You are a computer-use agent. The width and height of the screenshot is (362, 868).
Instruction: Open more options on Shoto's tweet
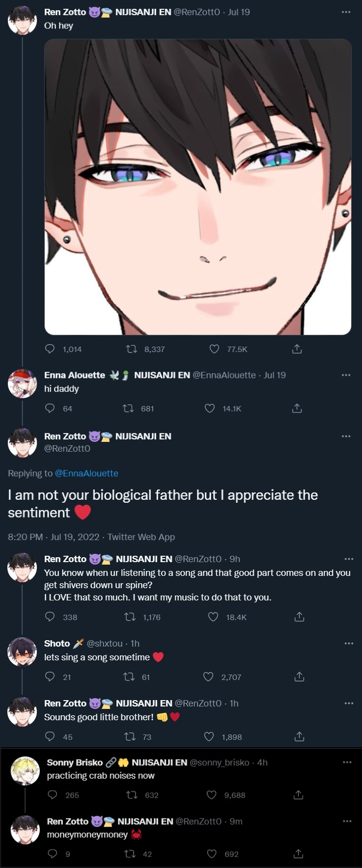(349, 643)
